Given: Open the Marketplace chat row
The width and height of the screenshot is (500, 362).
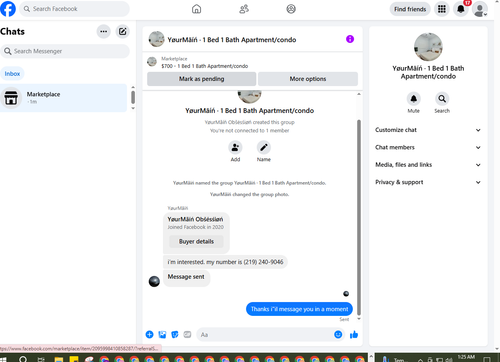Looking at the screenshot, I should coord(63,98).
